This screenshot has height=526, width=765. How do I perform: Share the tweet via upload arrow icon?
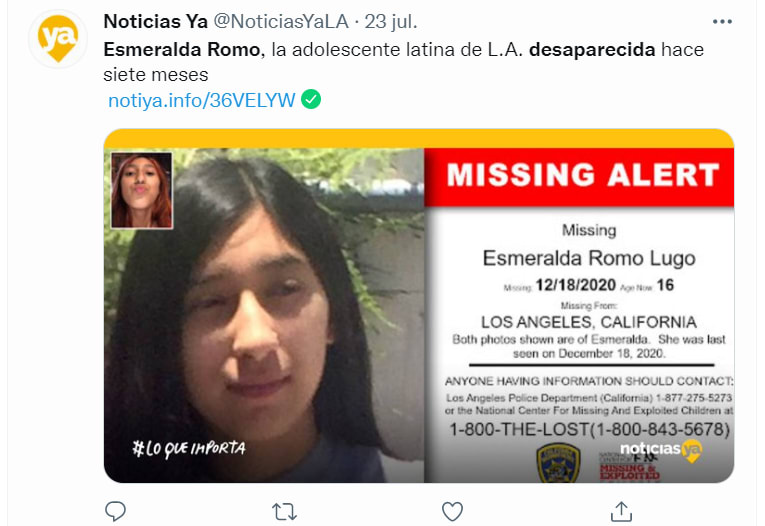click(x=621, y=511)
